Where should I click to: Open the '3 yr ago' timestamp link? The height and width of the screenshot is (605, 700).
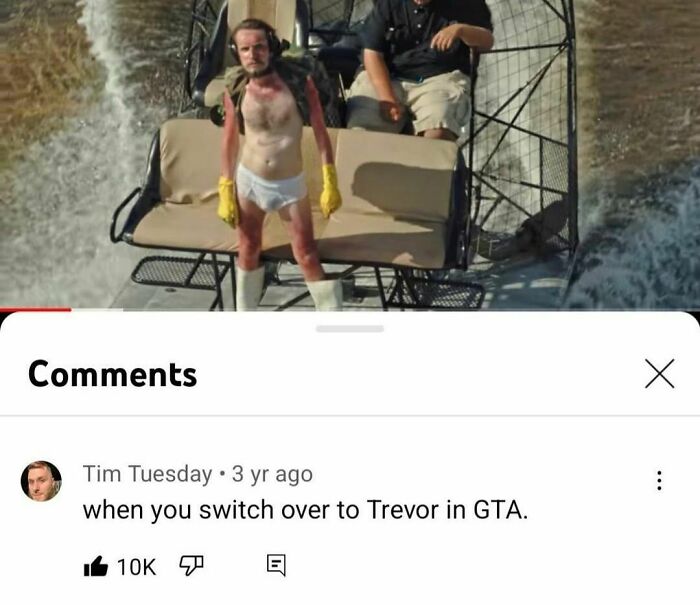(x=272, y=474)
